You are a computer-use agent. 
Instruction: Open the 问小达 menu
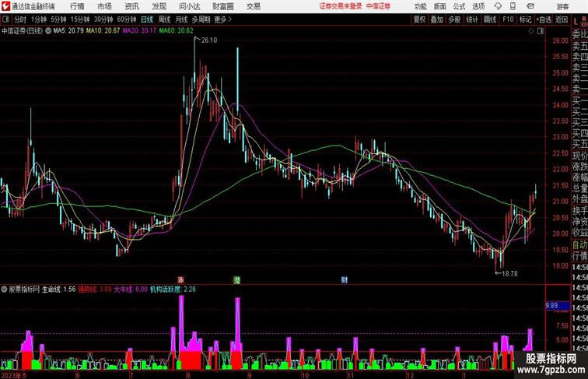pyautogui.click(x=189, y=6)
